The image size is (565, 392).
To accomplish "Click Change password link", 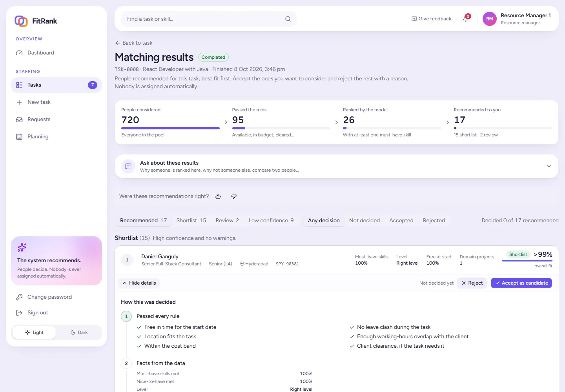I will (x=56, y=297).
